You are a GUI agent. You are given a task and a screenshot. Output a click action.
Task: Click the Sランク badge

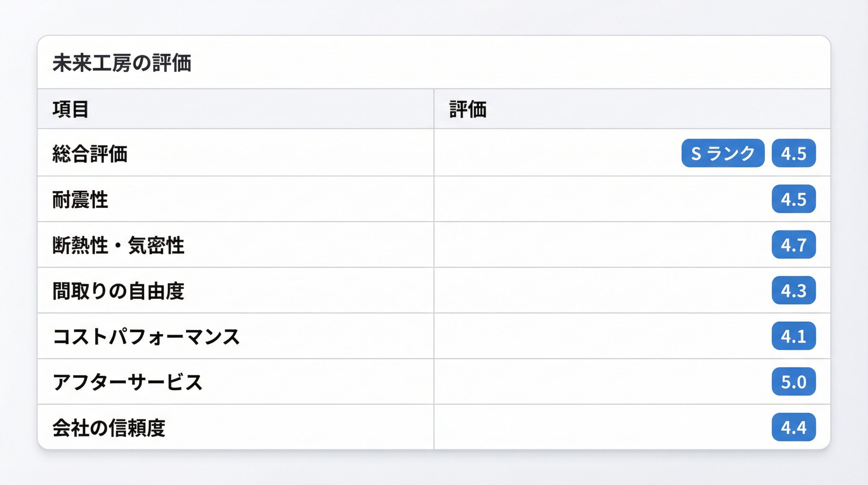coord(723,153)
